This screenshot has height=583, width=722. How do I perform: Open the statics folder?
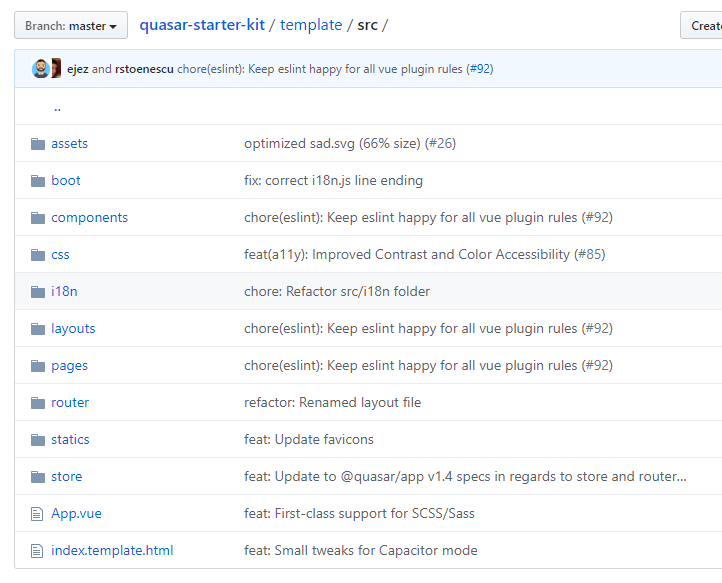pos(70,440)
